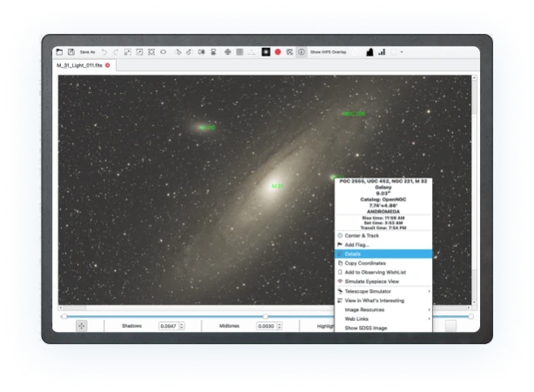Toggle the highlighted show-objects info icon
The width and height of the screenshot is (534, 392).
(x=301, y=52)
